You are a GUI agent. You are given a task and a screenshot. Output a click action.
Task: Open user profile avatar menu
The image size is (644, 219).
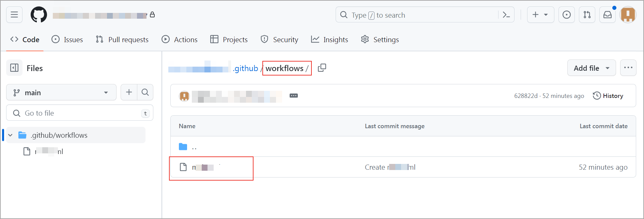[628, 15]
